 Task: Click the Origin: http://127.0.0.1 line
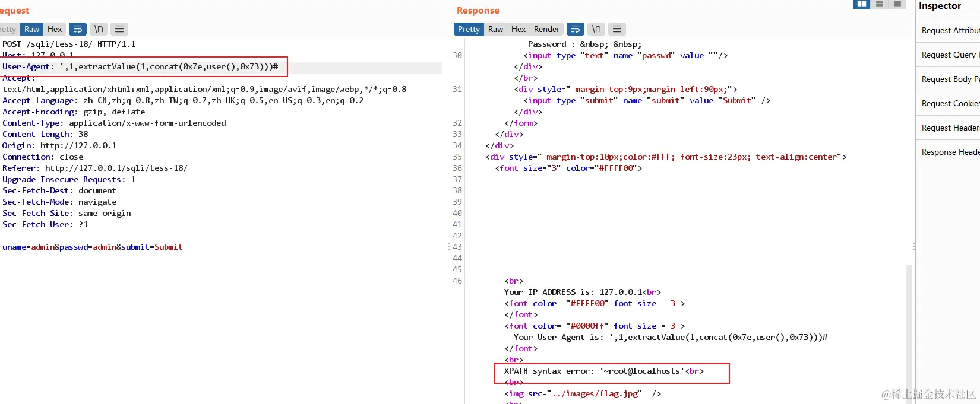tap(59, 145)
